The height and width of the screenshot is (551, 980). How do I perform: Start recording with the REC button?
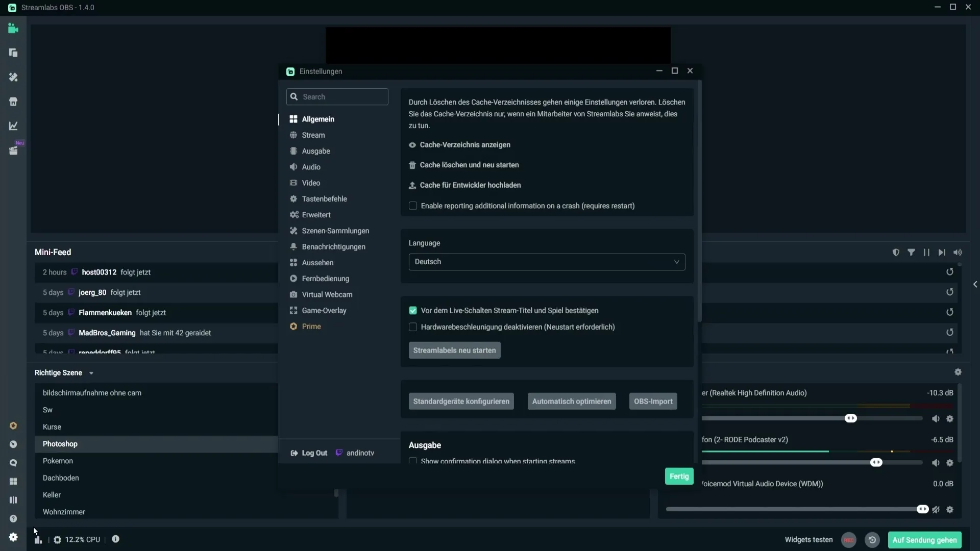(849, 540)
